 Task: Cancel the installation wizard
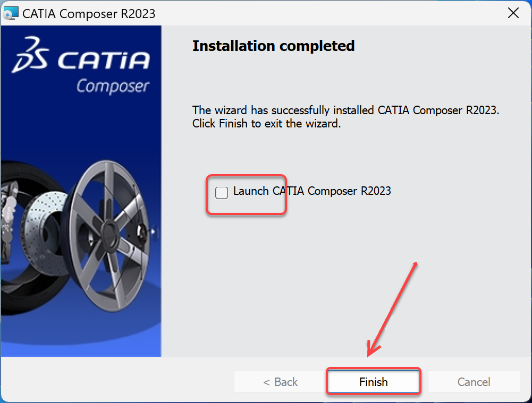474,381
